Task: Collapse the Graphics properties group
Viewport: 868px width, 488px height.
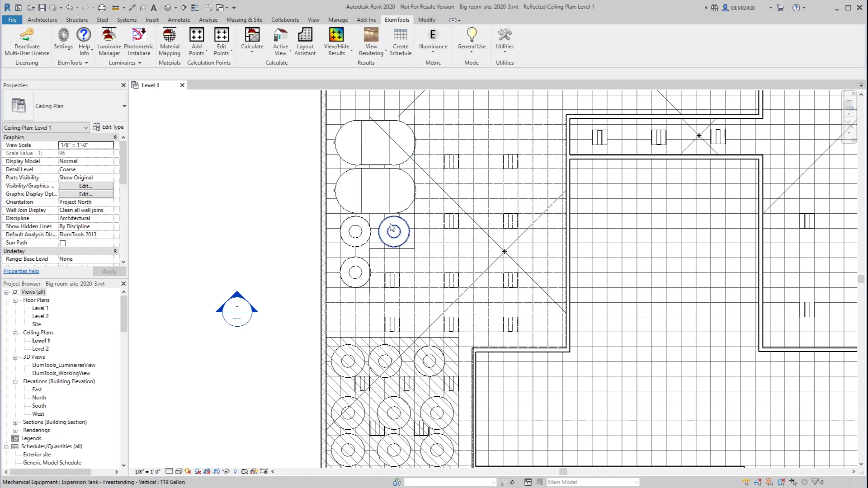Action: 115,137
